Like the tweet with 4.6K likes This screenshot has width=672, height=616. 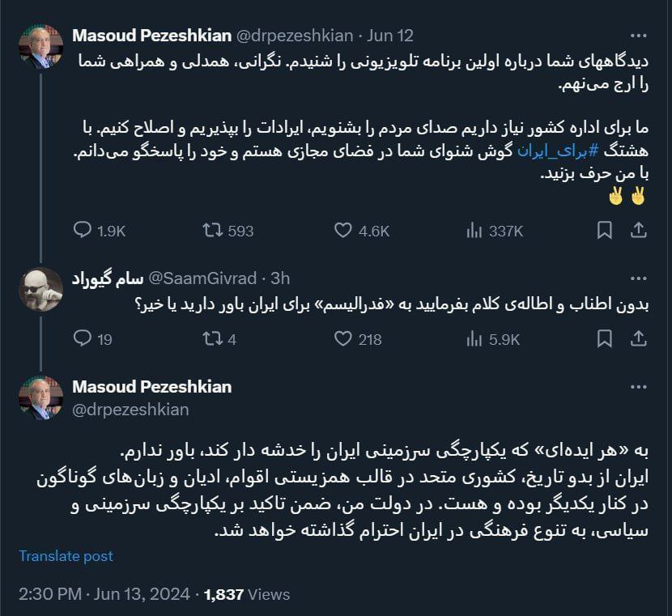[343, 231]
